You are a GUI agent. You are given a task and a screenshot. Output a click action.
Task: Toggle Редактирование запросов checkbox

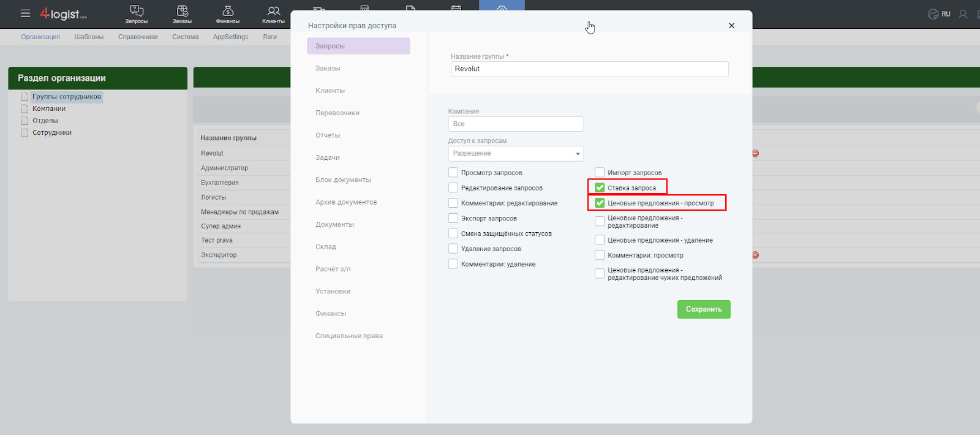[453, 188]
